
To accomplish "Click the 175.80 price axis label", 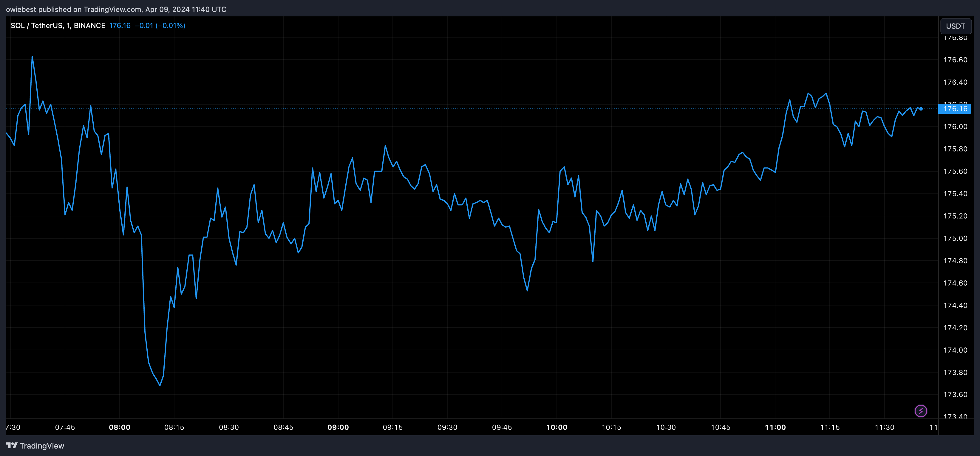I will pyautogui.click(x=955, y=149).
